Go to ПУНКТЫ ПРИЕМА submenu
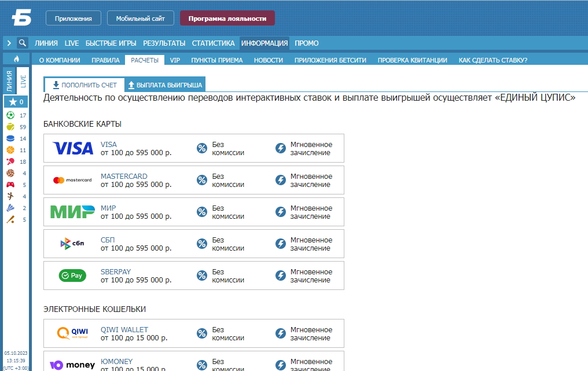 (x=217, y=60)
